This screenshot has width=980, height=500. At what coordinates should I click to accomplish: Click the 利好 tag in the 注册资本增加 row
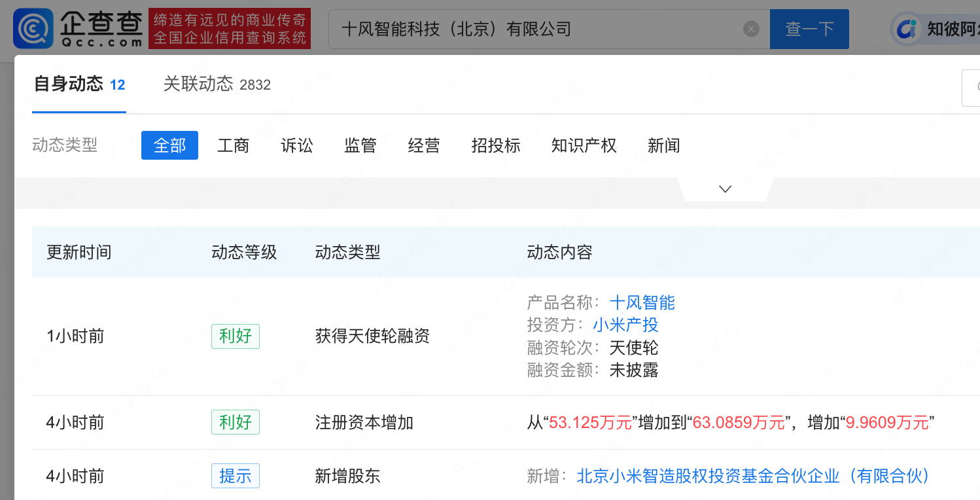point(236,422)
